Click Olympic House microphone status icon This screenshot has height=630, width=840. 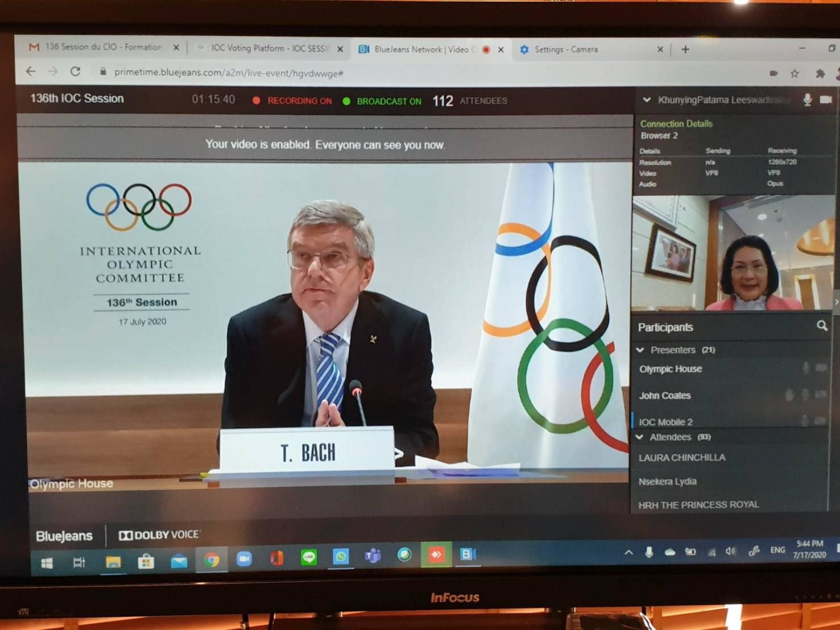point(806,368)
